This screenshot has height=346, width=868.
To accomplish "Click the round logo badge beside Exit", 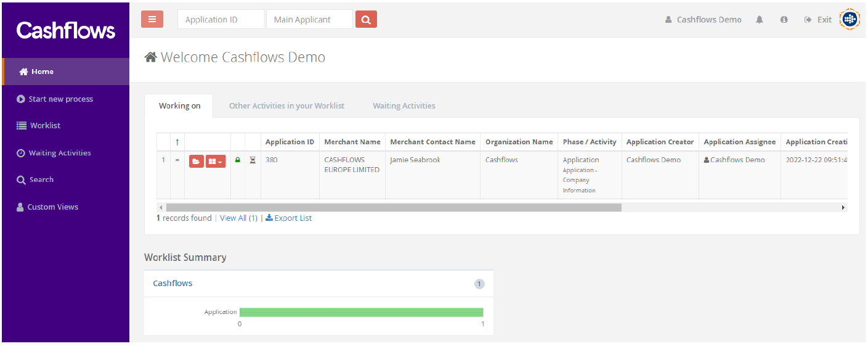I will pyautogui.click(x=850, y=20).
